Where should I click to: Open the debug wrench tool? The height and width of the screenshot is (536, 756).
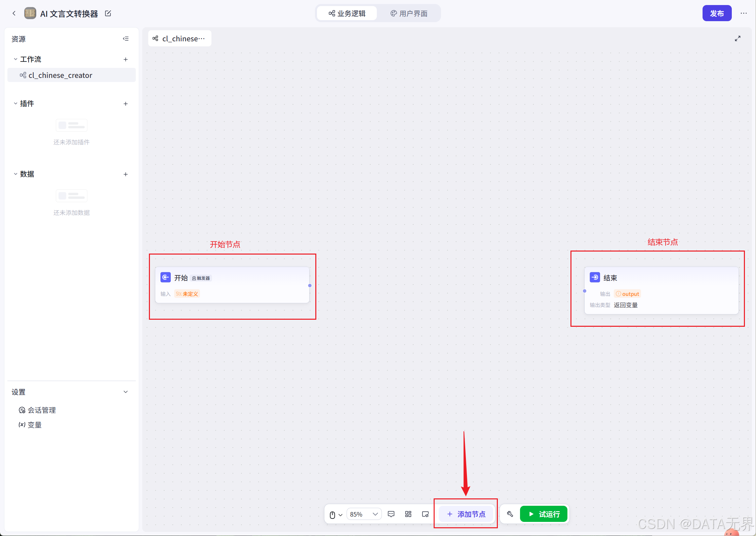510,514
